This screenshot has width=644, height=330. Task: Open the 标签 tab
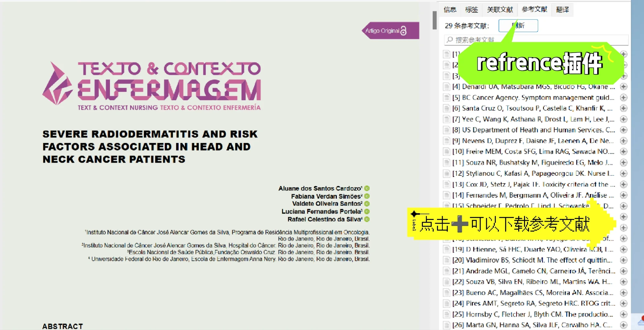[x=471, y=10]
